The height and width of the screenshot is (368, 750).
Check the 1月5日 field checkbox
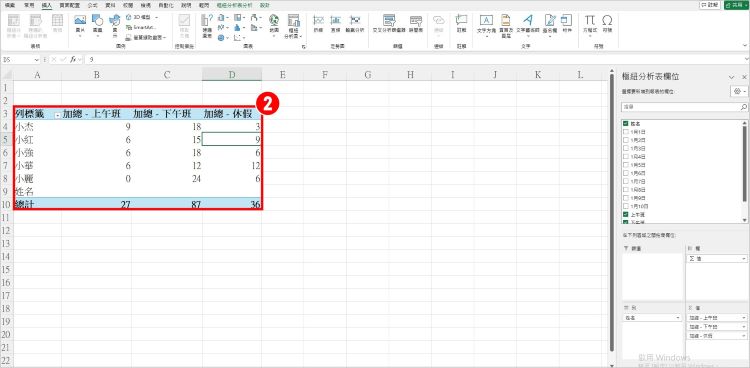pos(626,165)
